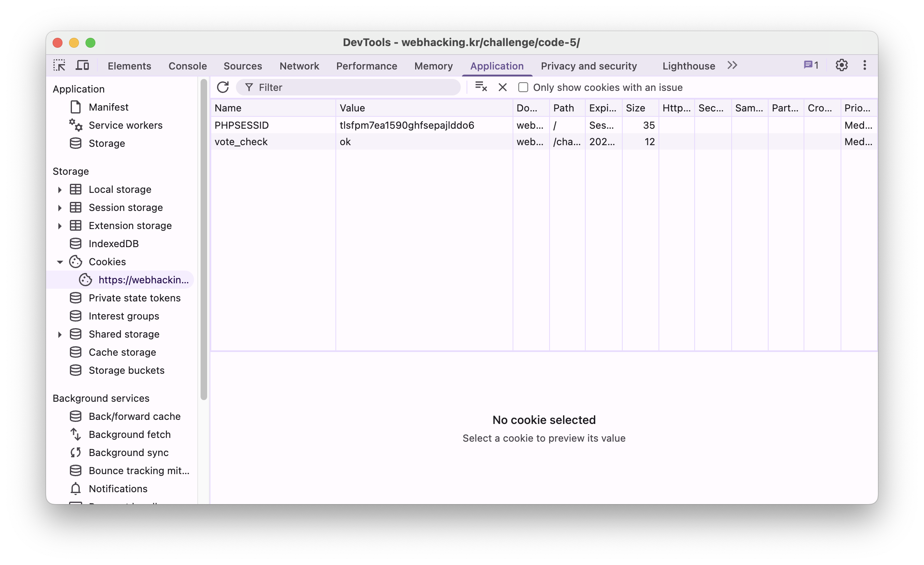924x565 pixels.
Task: Enable Only show cookies with an issue
Action: point(523,87)
